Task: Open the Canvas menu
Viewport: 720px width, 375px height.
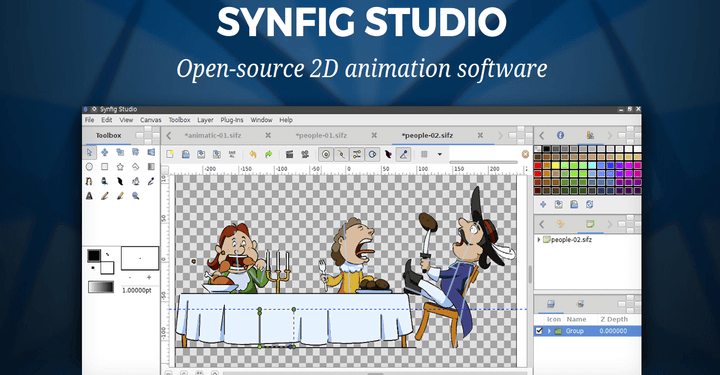Action: pos(151,120)
